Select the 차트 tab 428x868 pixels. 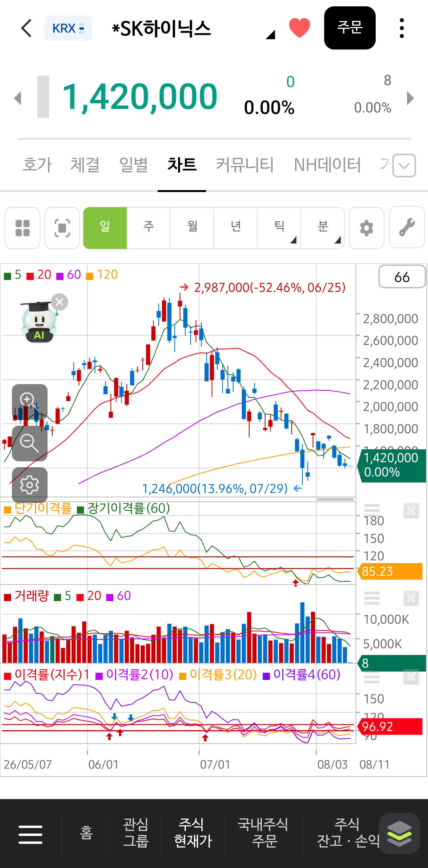point(182,164)
